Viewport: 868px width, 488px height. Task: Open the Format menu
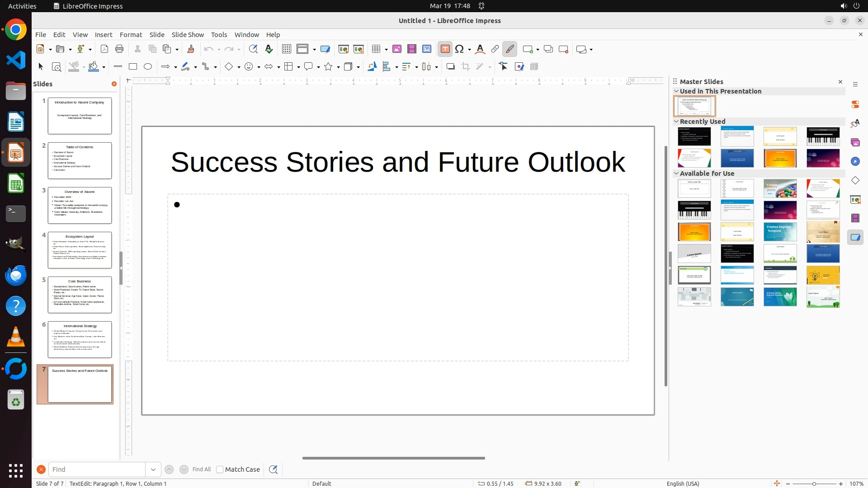[x=131, y=34]
